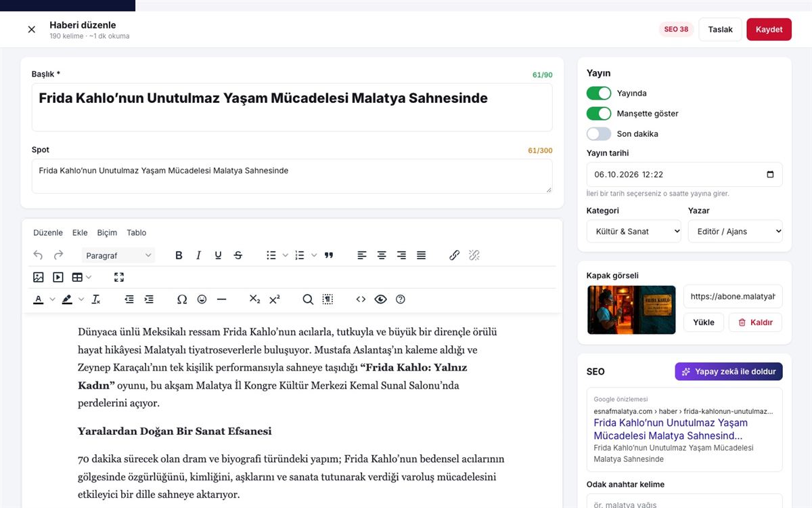Apply underline formatting
Image resolution: width=812 pixels, height=508 pixels.
[x=218, y=255]
